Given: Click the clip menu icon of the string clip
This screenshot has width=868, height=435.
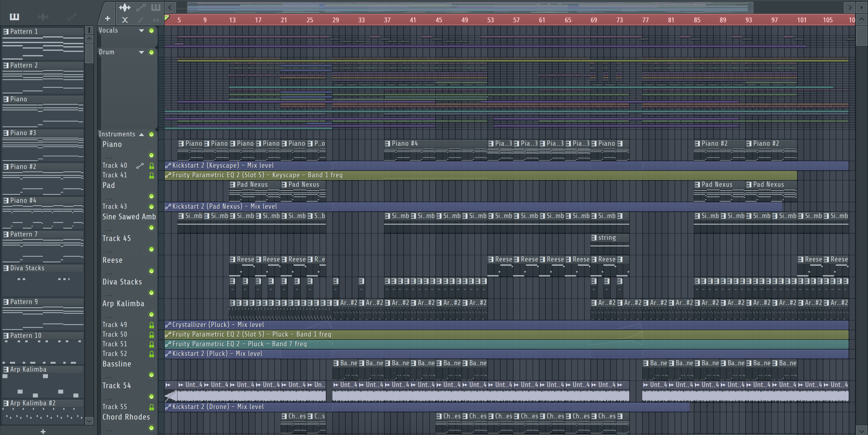Looking at the screenshot, I should pyautogui.click(x=594, y=238).
